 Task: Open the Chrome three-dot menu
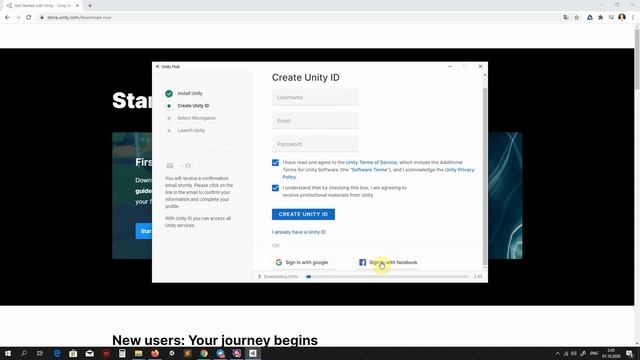633,18
